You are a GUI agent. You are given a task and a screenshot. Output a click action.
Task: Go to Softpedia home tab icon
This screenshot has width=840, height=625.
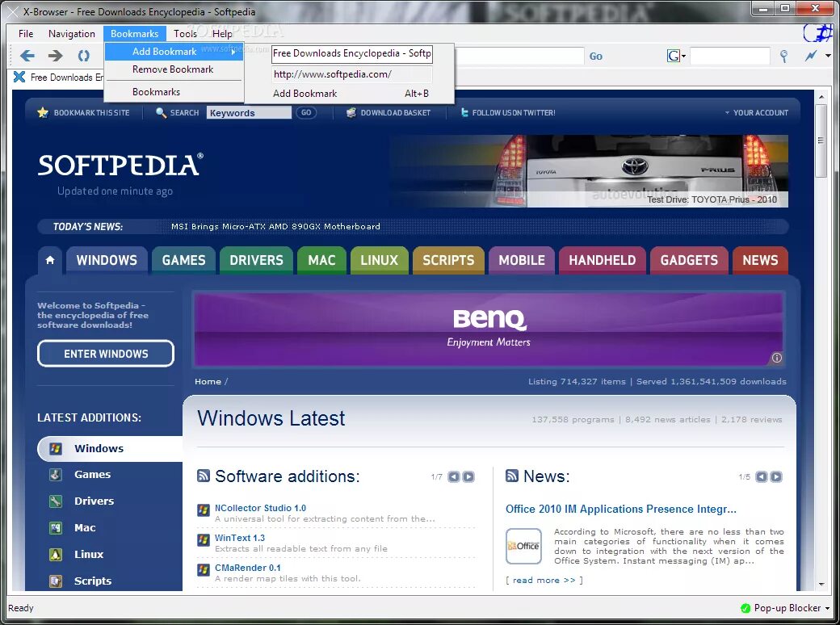pyautogui.click(x=50, y=260)
